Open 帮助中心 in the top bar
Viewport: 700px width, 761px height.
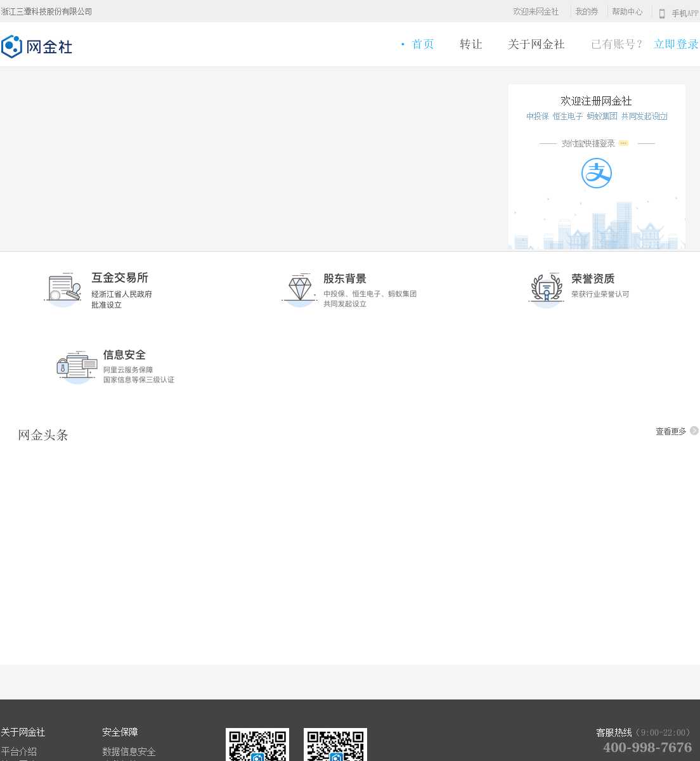click(627, 12)
